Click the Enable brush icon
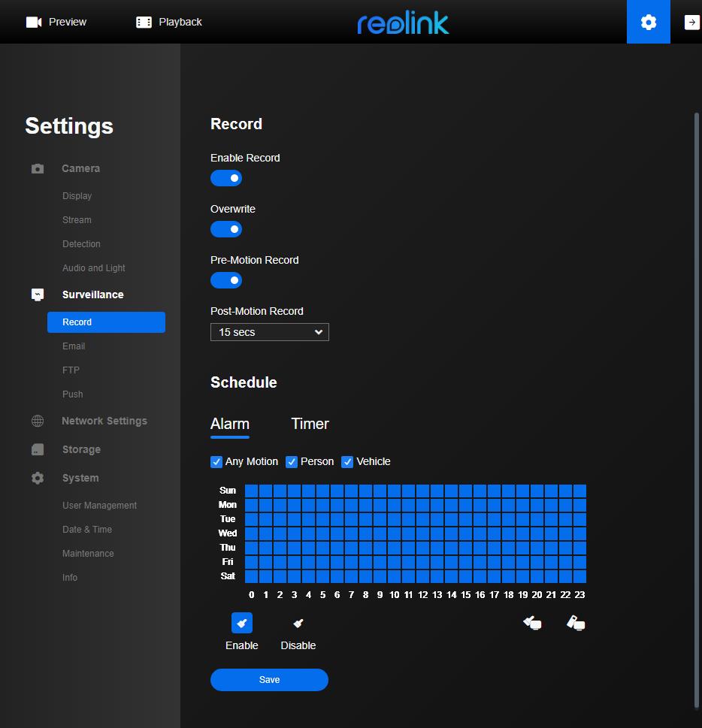 (241, 623)
